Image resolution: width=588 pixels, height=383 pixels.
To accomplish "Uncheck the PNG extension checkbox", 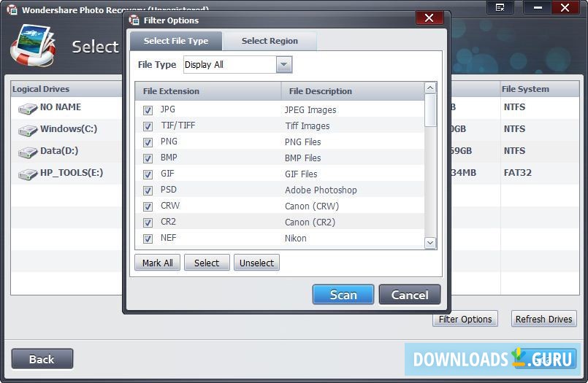I will coord(148,142).
